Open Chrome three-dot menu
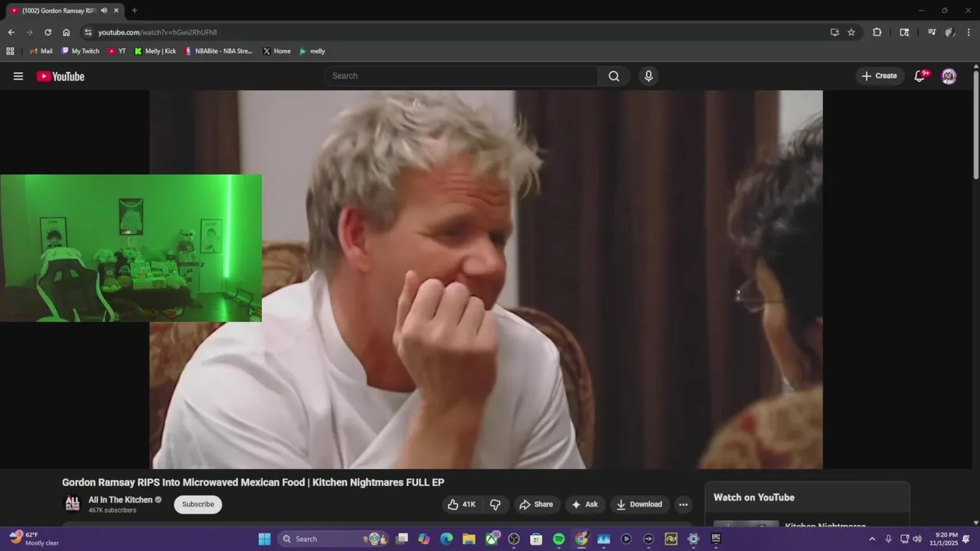 click(x=969, y=32)
